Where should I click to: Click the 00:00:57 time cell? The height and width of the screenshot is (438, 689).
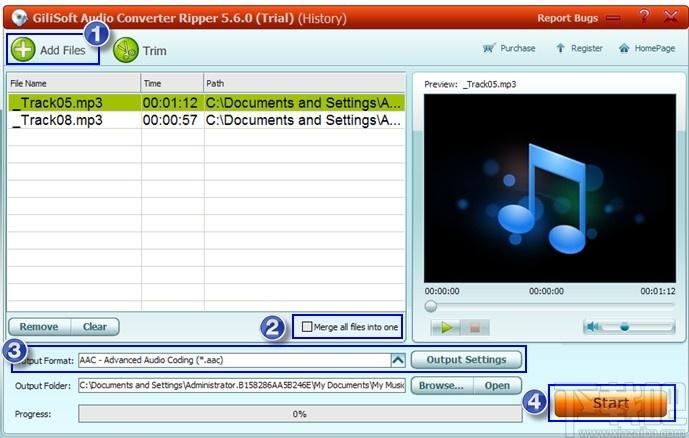point(170,120)
